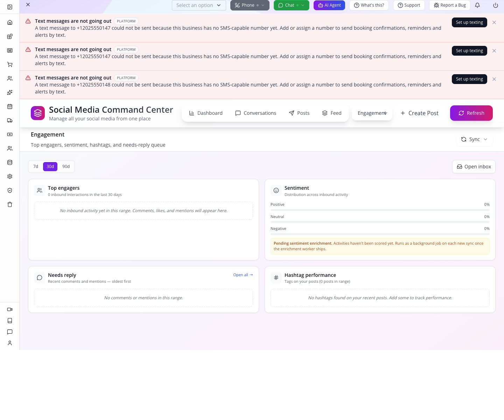Select the 30d time range

[x=50, y=167]
